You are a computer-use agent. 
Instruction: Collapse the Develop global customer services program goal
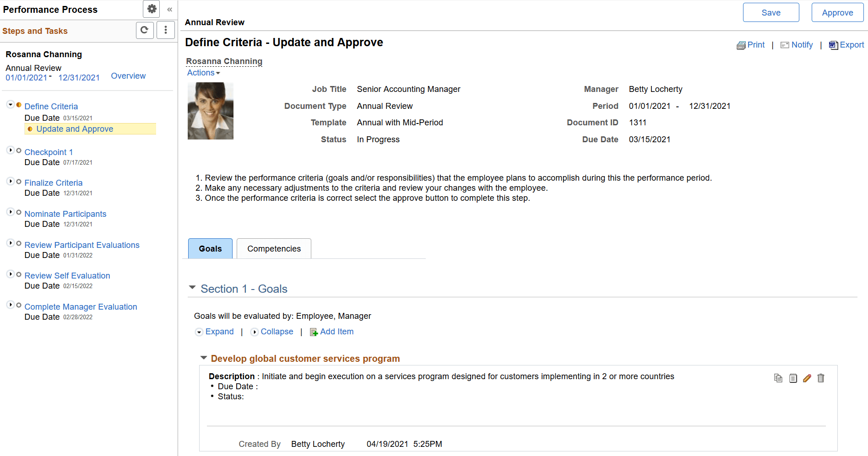pyautogui.click(x=203, y=359)
